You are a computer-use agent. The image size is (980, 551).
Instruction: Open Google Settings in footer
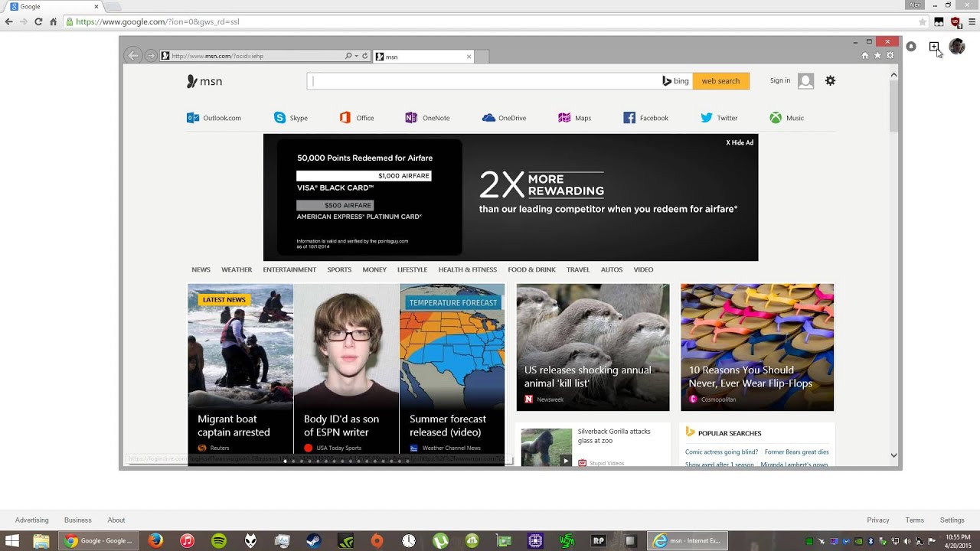tap(952, 520)
